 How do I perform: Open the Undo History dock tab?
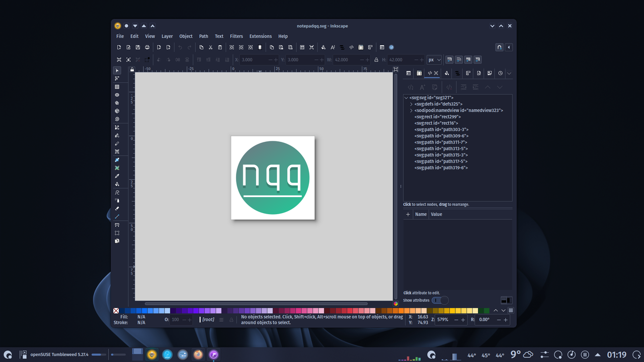[x=500, y=73]
